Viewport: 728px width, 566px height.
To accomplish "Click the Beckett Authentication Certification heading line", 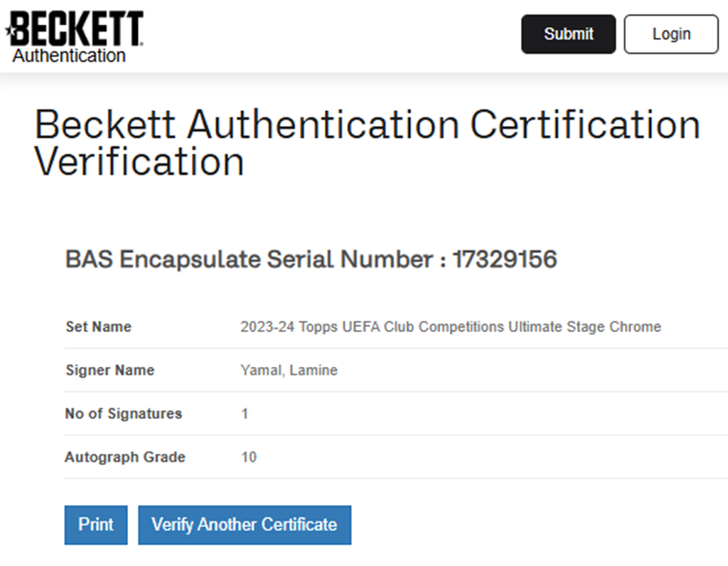I will 368,125.
